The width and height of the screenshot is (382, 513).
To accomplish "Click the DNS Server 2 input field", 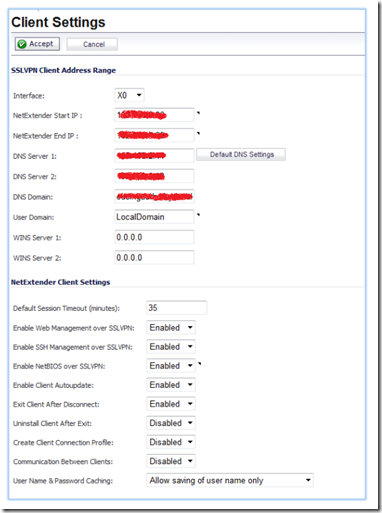I will (154, 176).
